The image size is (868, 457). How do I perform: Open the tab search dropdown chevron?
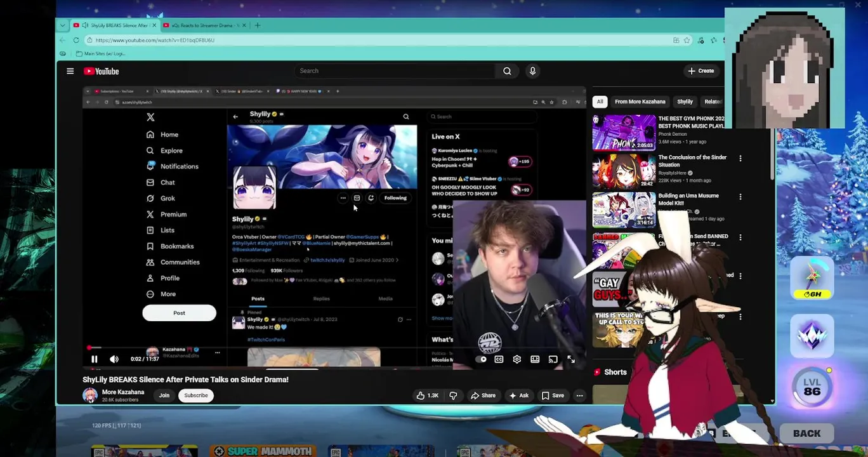62,25
